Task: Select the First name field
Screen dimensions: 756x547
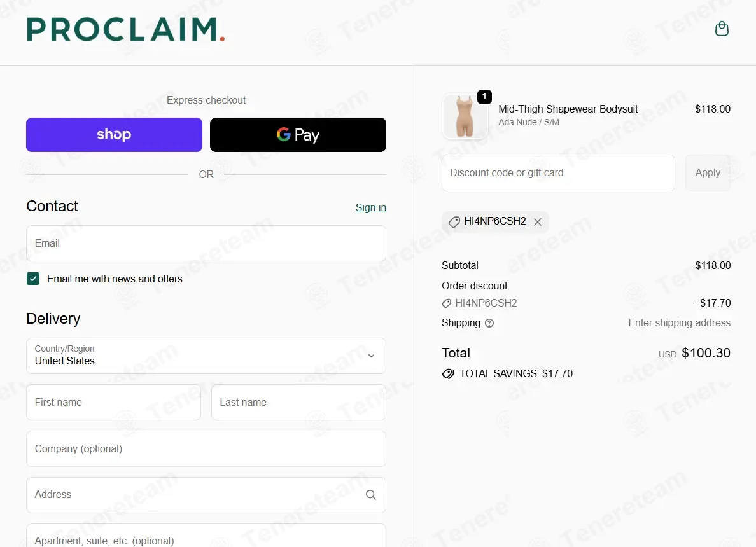Action: (113, 403)
